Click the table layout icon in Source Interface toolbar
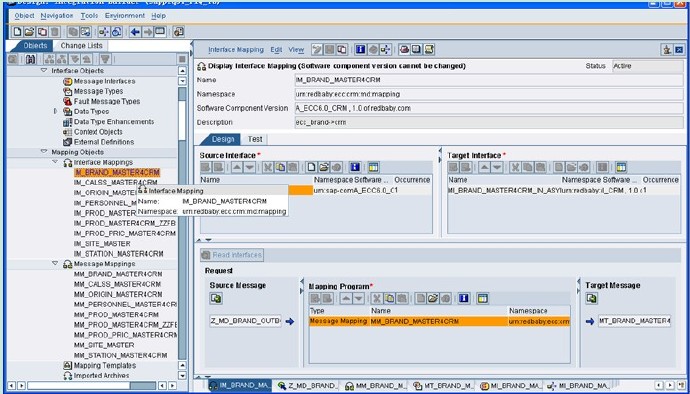Image resolution: width=690 pixels, height=394 pixels. click(x=374, y=167)
